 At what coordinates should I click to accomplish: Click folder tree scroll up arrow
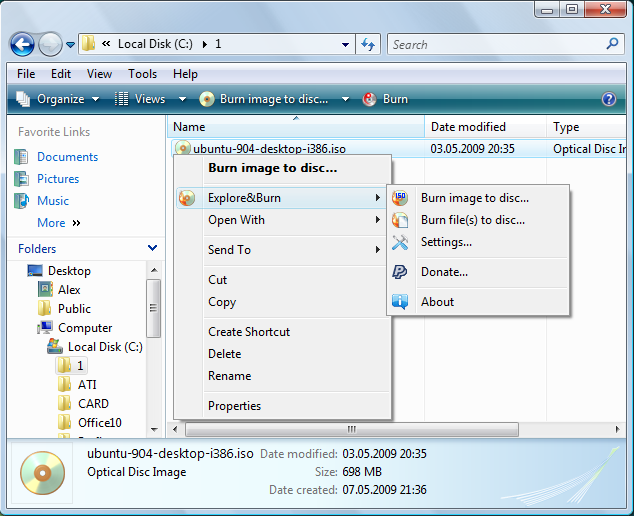[x=154, y=270]
